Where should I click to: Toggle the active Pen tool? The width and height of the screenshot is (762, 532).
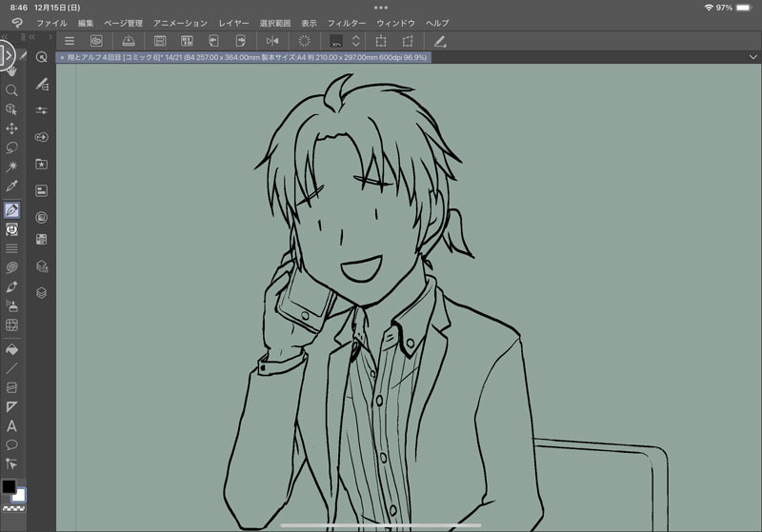12,209
